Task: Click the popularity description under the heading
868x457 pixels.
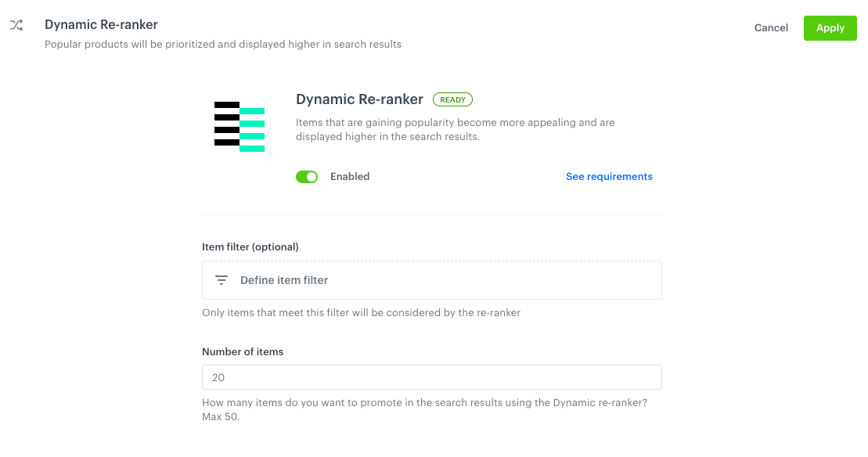Action: tap(455, 129)
